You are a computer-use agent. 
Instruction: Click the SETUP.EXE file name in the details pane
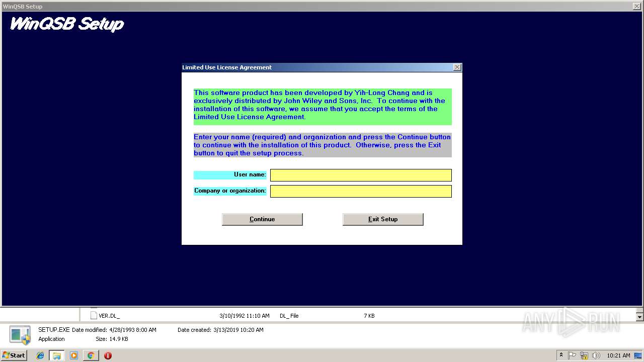click(54, 330)
